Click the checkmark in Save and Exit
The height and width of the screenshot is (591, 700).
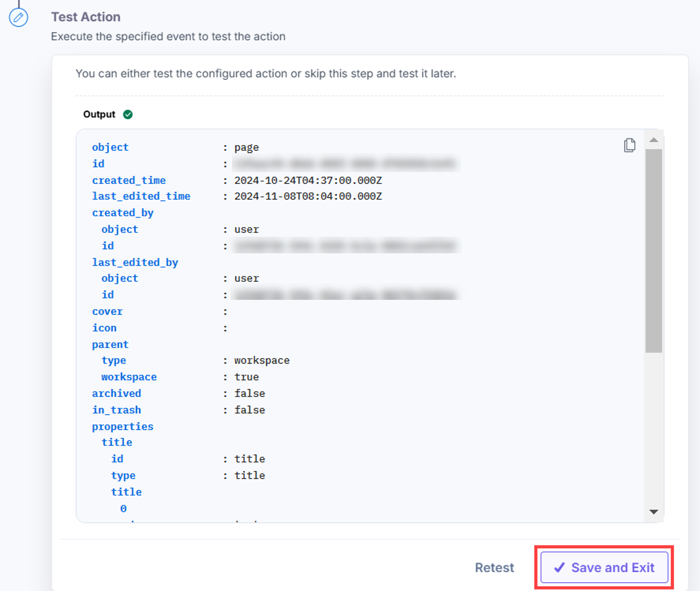tap(559, 567)
